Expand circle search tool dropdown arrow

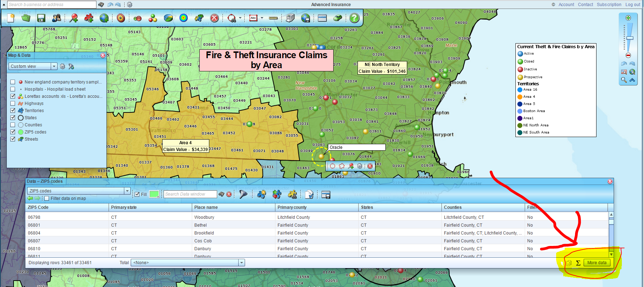tap(240, 18)
